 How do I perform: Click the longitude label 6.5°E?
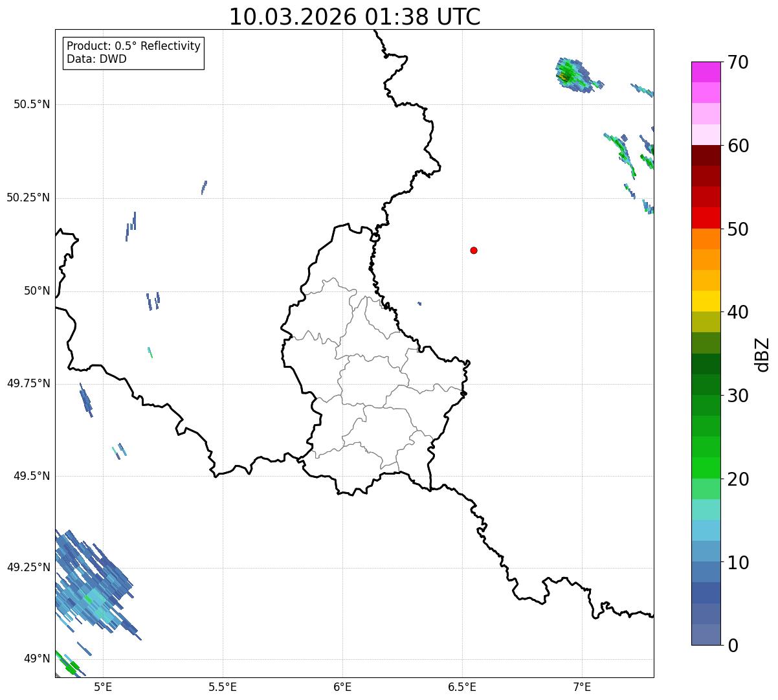coord(462,686)
